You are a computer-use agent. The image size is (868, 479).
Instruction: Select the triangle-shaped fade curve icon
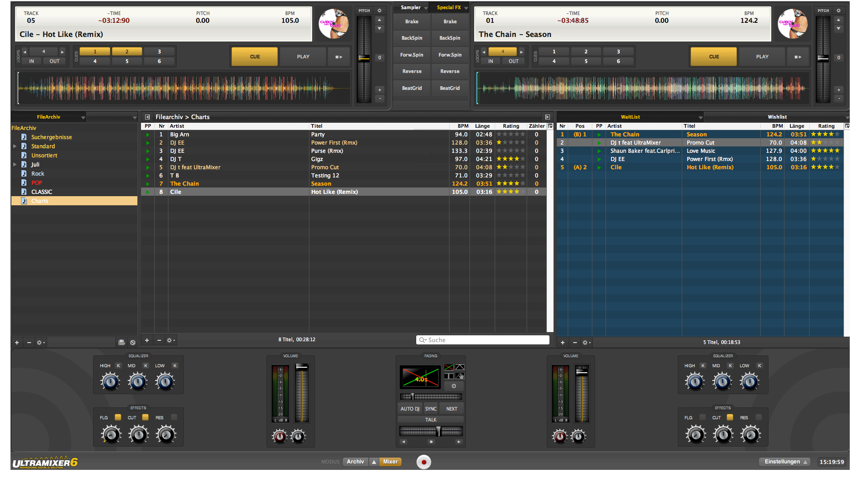point(460,367)
